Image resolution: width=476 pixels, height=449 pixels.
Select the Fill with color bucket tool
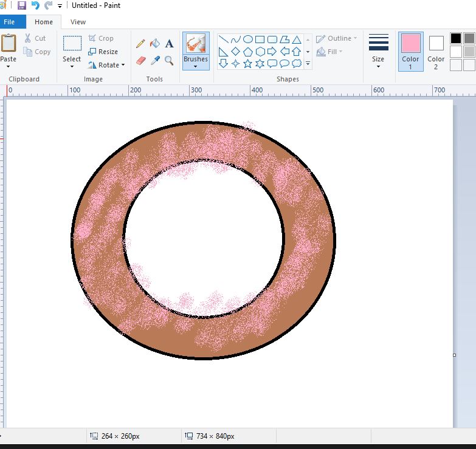point(155,43)
